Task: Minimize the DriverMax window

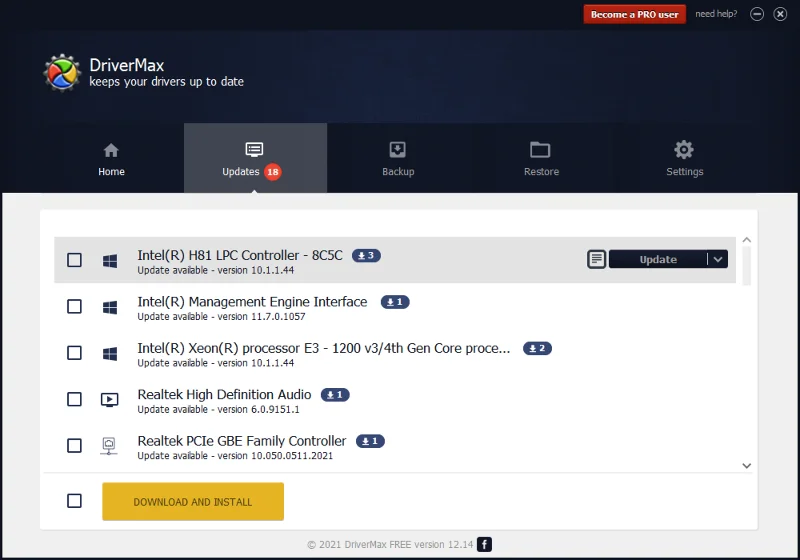Action: tap(757, 14)
